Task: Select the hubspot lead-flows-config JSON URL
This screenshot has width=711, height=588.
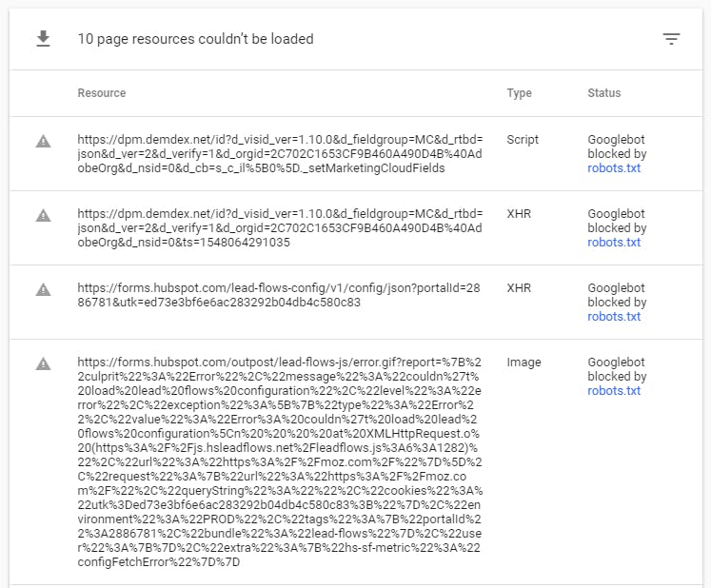Action: tap(279, 295)
